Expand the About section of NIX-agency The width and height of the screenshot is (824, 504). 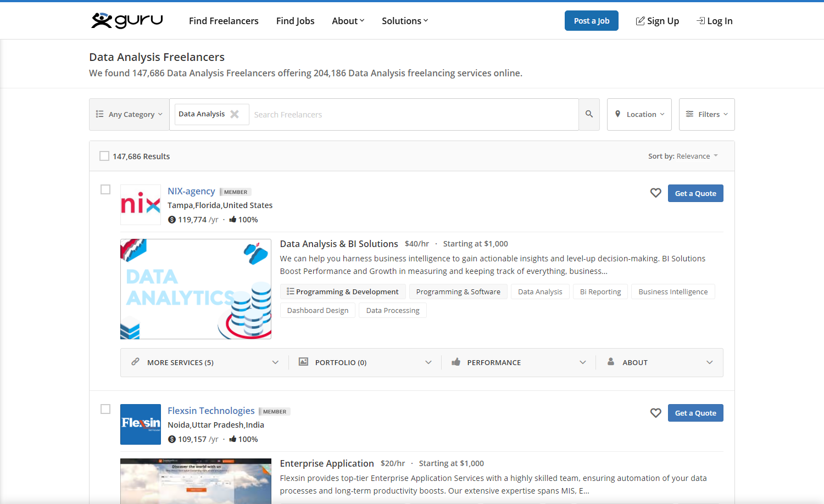660,362
